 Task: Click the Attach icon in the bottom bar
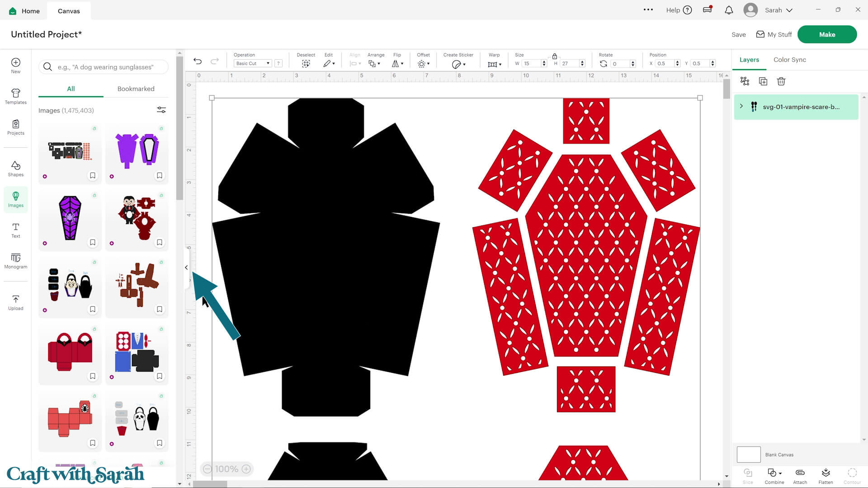point(800,475)
